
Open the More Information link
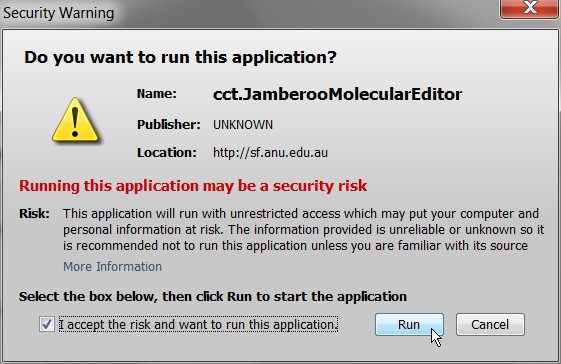click(x=112, y=267)
